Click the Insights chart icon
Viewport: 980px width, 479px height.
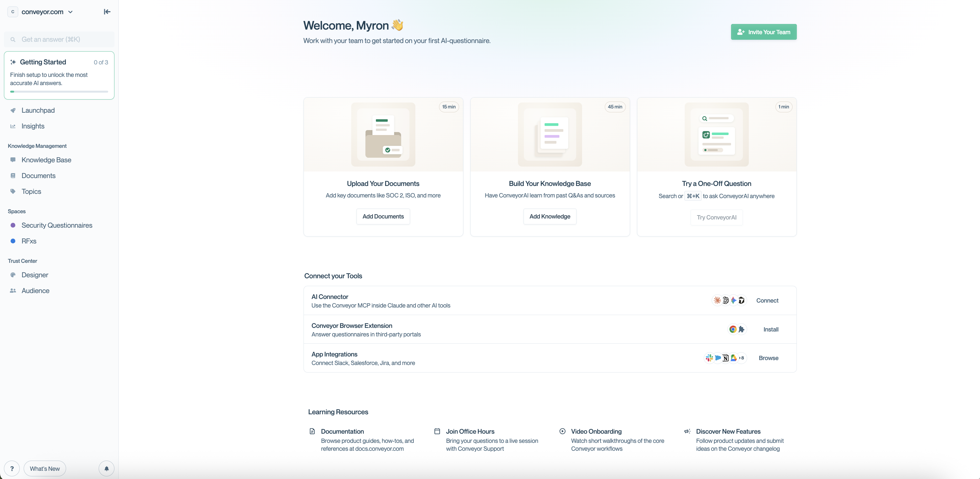[x=13, y=126]
